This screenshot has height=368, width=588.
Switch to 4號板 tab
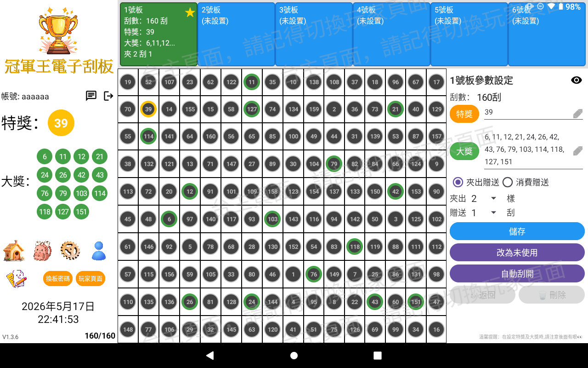[x=391, y=34]
